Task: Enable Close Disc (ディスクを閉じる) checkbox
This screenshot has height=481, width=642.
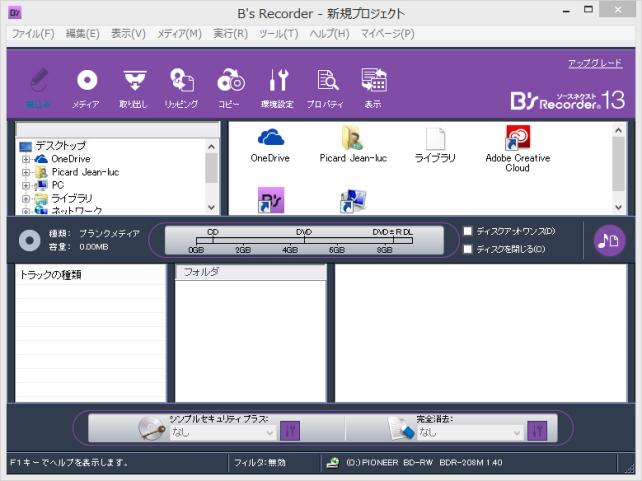Action: coord(468,249)
